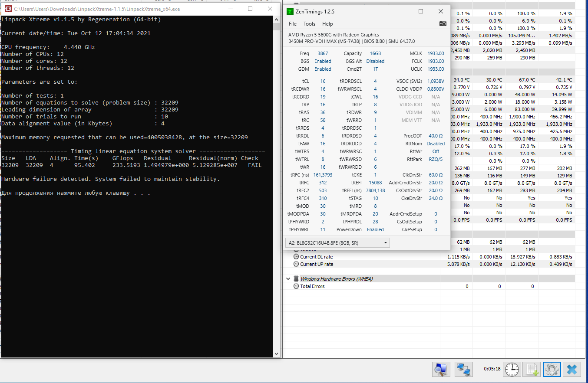Image resolution: width=588 pixels, height=383 pixels.
Task: Click the AMD Ryzen 5 5600G processor line
Action: tap(334, 35)
